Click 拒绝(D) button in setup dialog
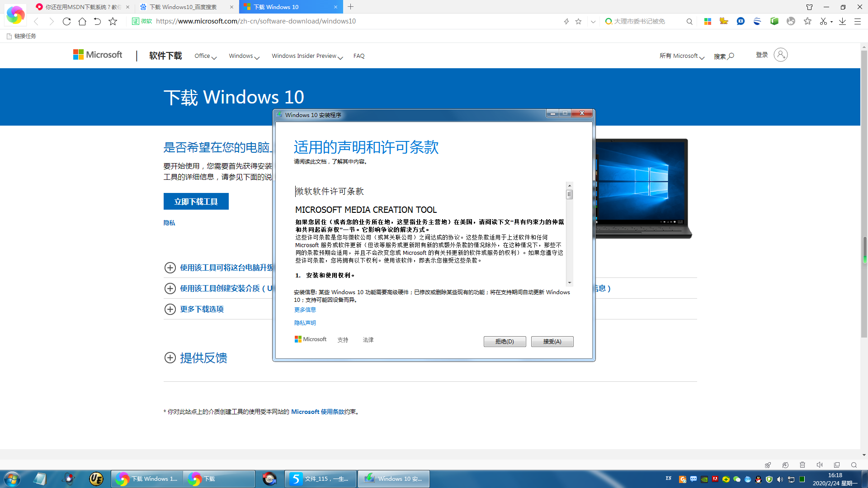 (x=505, y=342)
